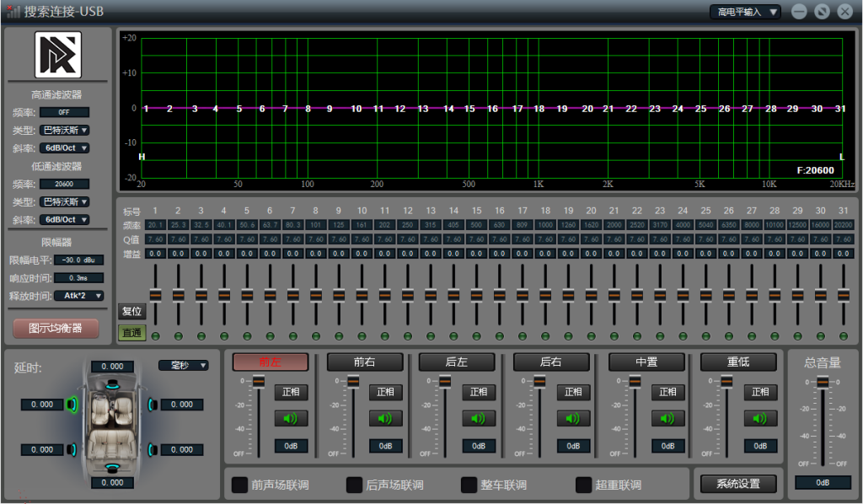The width and height of the screenshot is (863, 504).
Task: Mute the 重低 channel speaker icon
Action: 760,419
